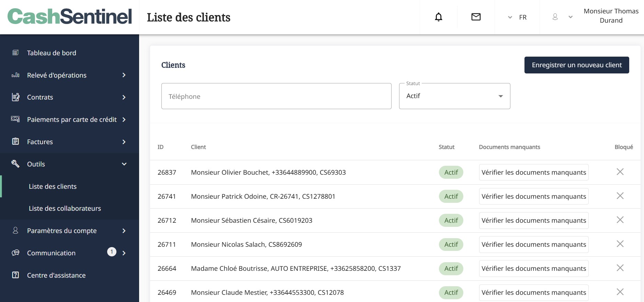This screenshot has height=302, width=644.
Task: Click client ID 26664
Action: coord(167,268)
